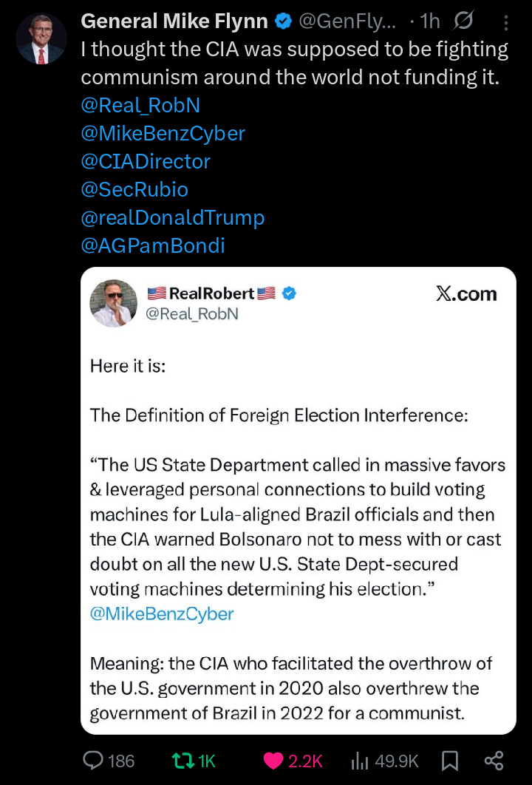Screen dimensions: 532x785
Task: Open the @MikeBenzCyber mention in Flynn's tweet
Action: click(x=163, y=134)
